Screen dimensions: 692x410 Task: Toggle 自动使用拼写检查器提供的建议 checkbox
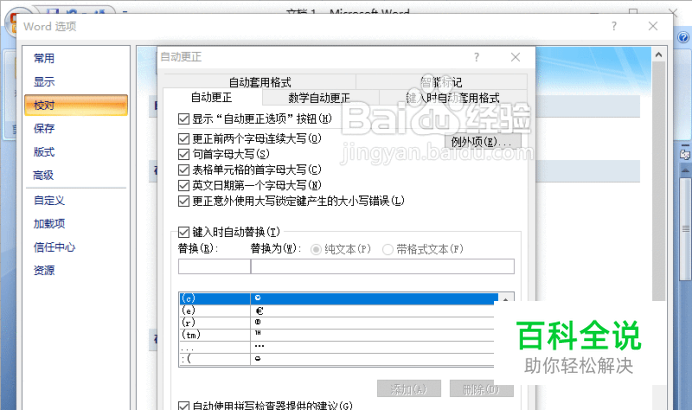point(184,406)
